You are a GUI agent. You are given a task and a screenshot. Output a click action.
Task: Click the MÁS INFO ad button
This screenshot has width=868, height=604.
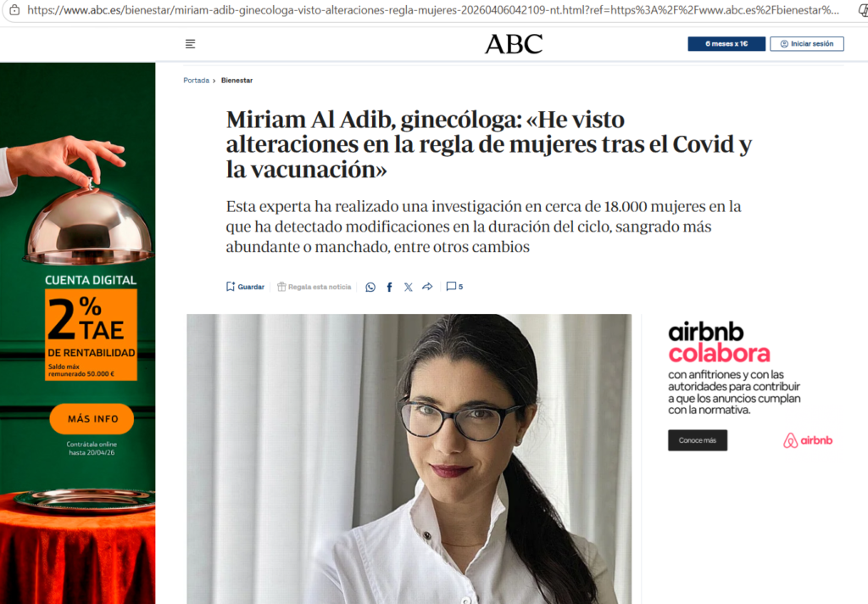[x=92, y=419]
